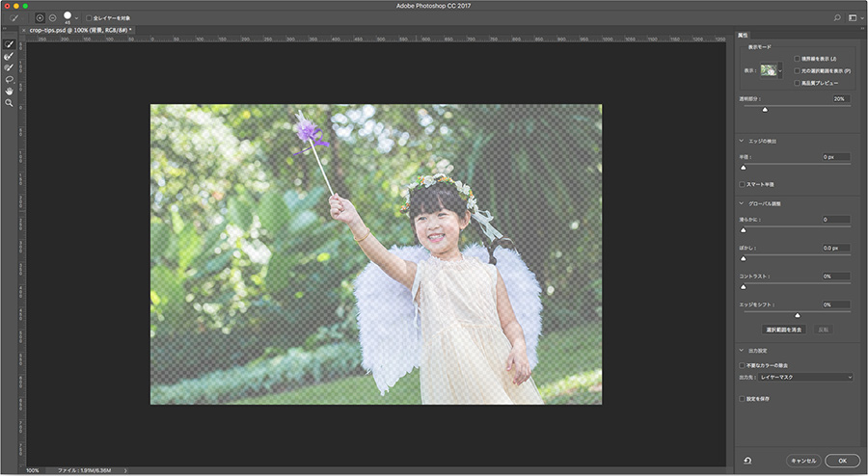
Task: Select the crop-tips.psd document tab
Action: [x=79, y=31]
